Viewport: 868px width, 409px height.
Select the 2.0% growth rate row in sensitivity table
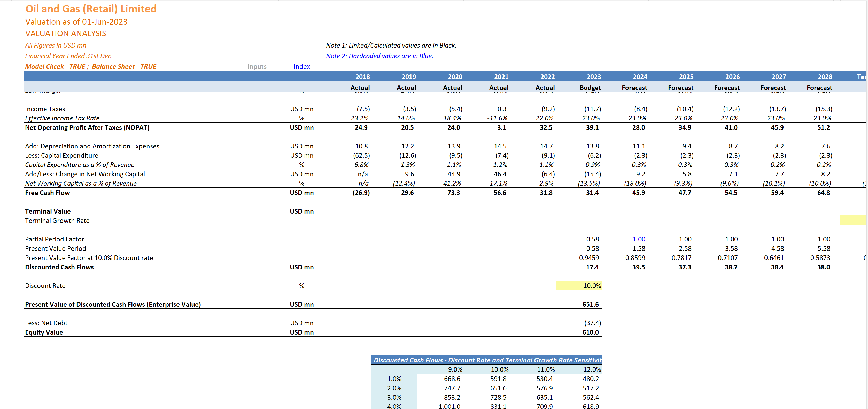point(394,388)
